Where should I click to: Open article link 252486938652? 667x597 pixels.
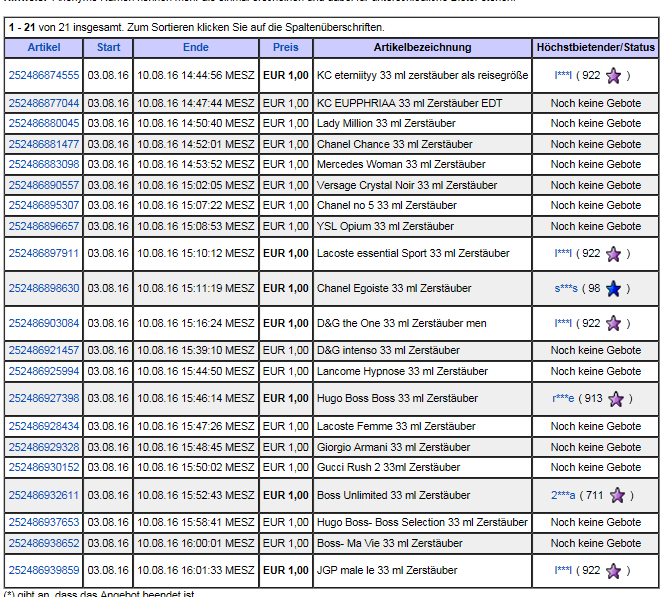pyautogui.click(x=44, y=543)
